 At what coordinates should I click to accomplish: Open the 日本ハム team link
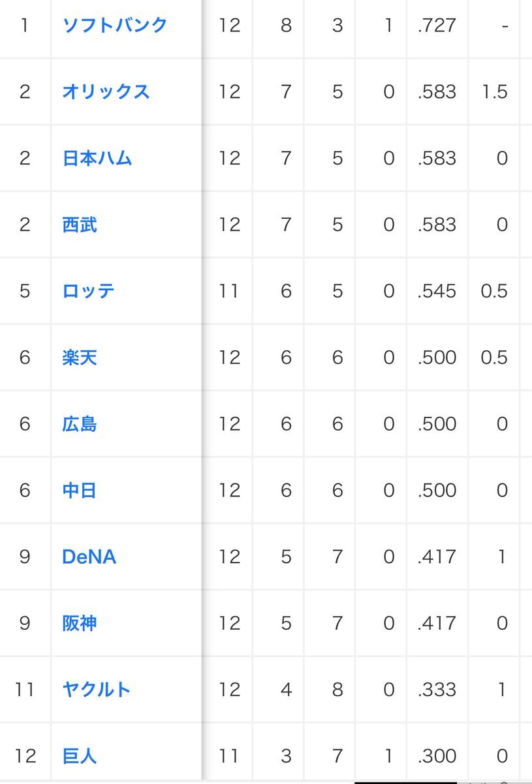pos(97,158)
